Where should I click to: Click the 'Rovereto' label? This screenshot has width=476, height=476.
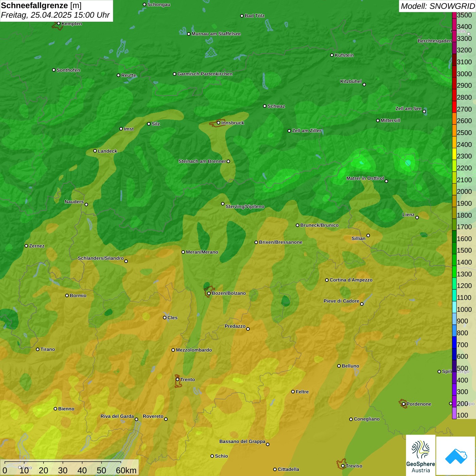(x=153, y=416)
